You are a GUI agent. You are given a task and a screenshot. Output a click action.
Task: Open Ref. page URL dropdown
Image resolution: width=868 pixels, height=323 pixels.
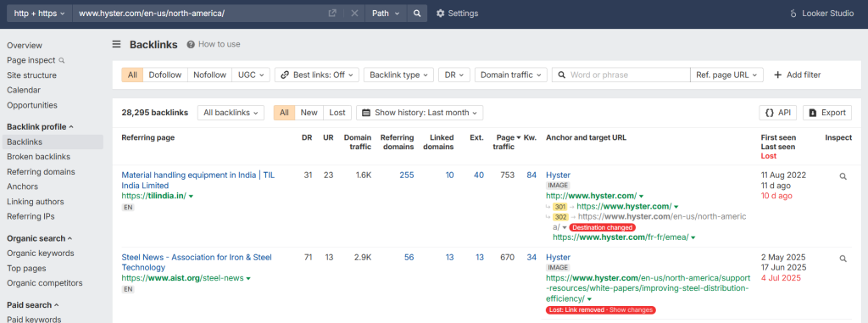pos(726,75)
